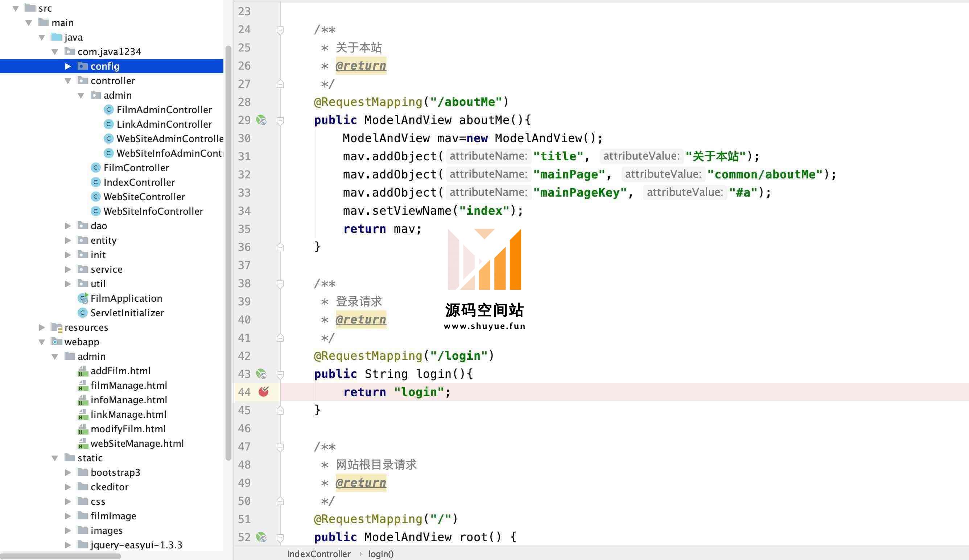The width and height of the screenshot is (969, 560).
Task: Click login() in the breadcrumb bar
Action: point(381,554)
